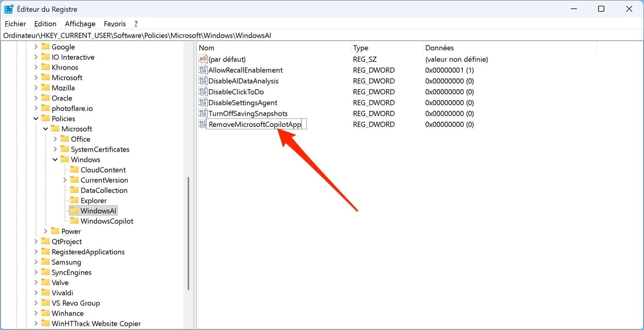This screenshot has height=330, width=644.
Task: Select the DisableClickToDo value name
Action: (236, 92)
